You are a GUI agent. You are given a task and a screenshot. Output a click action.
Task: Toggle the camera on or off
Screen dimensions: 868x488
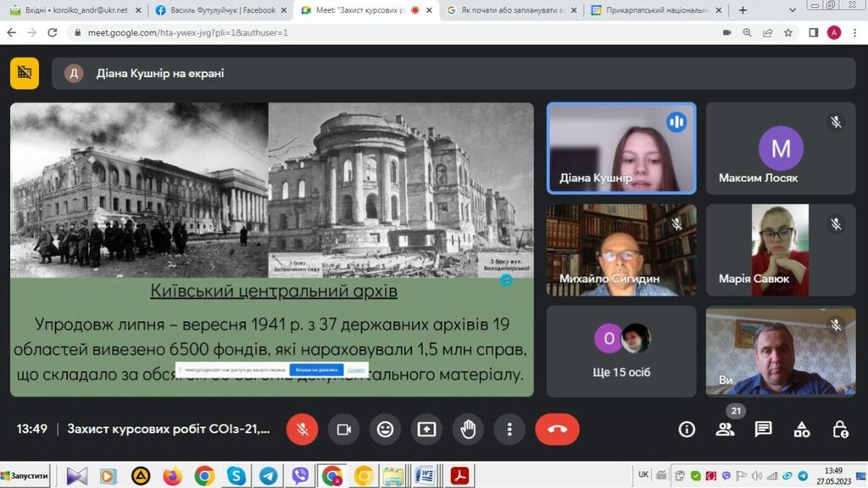(343, 430)
